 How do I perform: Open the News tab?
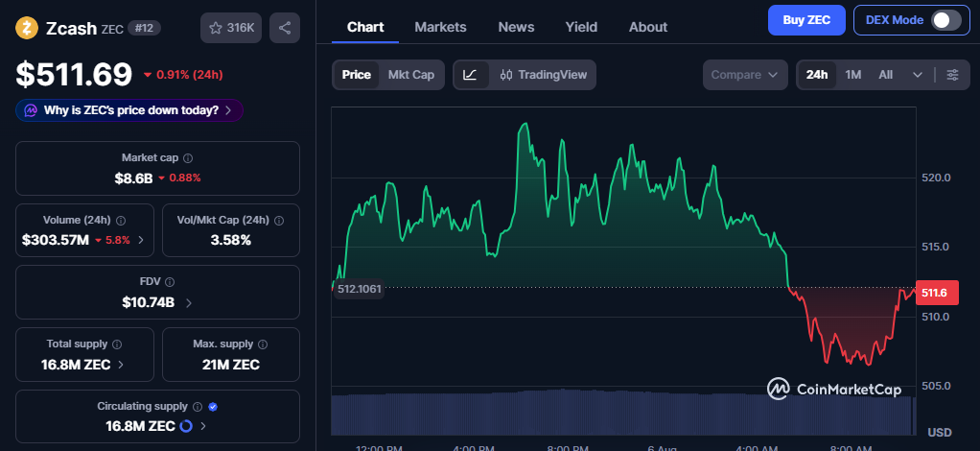516,27
